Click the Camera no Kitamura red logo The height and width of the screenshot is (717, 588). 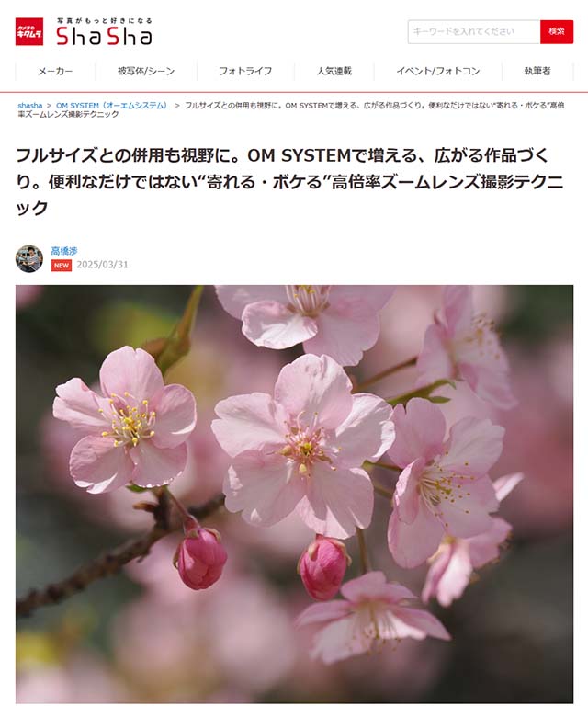coord(29,31)
